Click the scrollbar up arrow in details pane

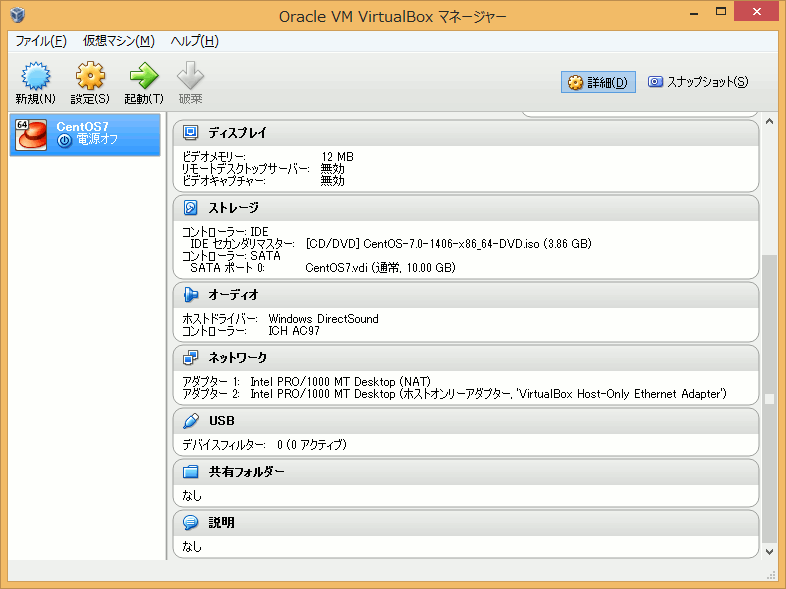click(x=769, y=121)
